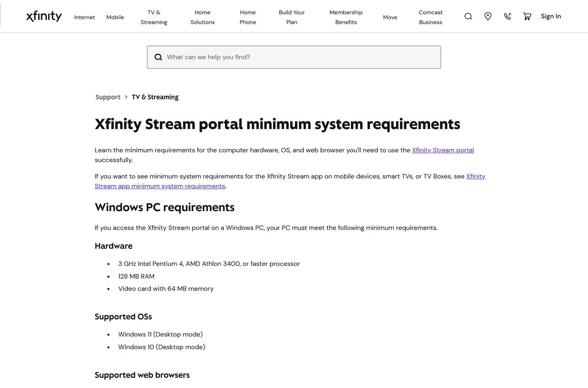Open the search magnifier icon in header
The image size is (588, 388).
pyautogui.click(x=468, y=16)
